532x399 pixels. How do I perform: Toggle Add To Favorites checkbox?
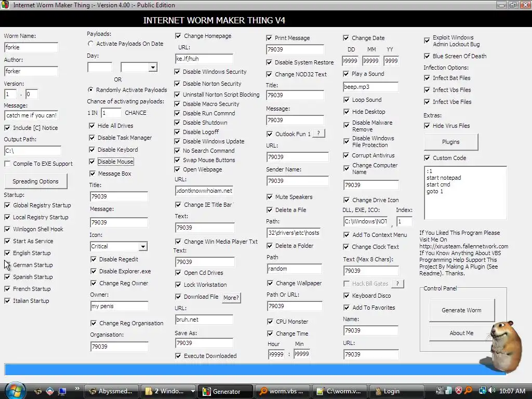(x=347, y=308)
